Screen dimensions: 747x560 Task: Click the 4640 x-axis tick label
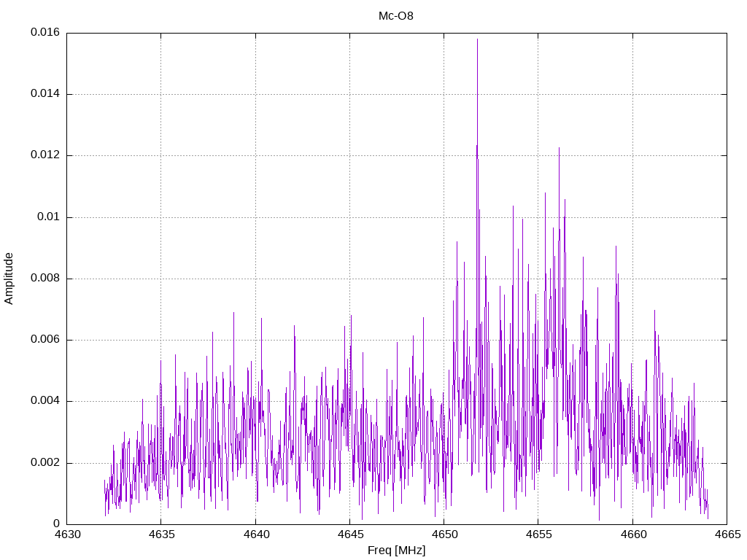(x=255, y=534)
